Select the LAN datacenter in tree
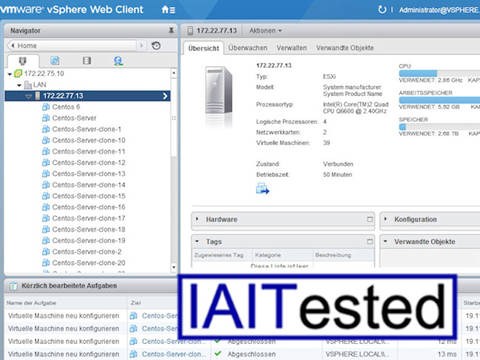The image size is (480, 360). click(40, 84)
